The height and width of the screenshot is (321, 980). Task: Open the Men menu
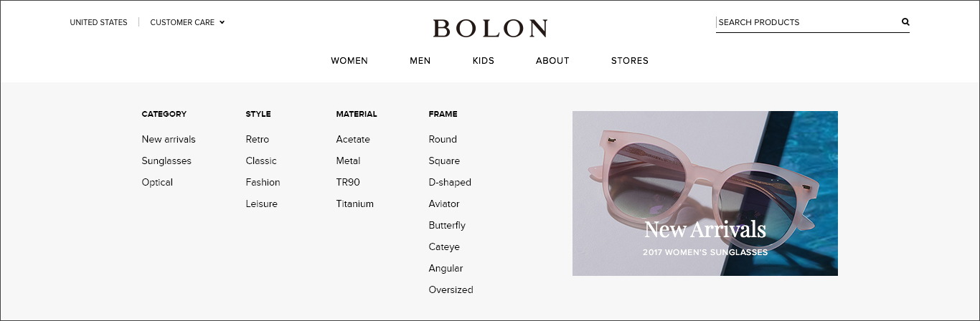(420, 61)
